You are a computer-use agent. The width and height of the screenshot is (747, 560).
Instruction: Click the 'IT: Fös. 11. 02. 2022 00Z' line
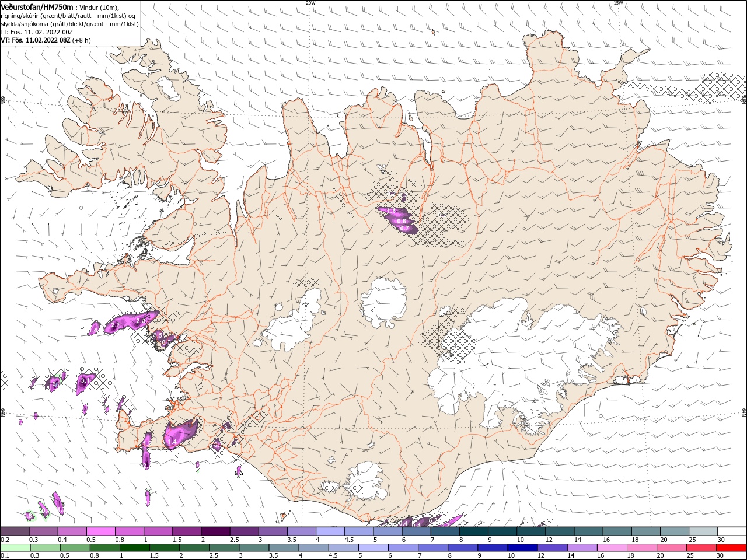coord(37,32)
